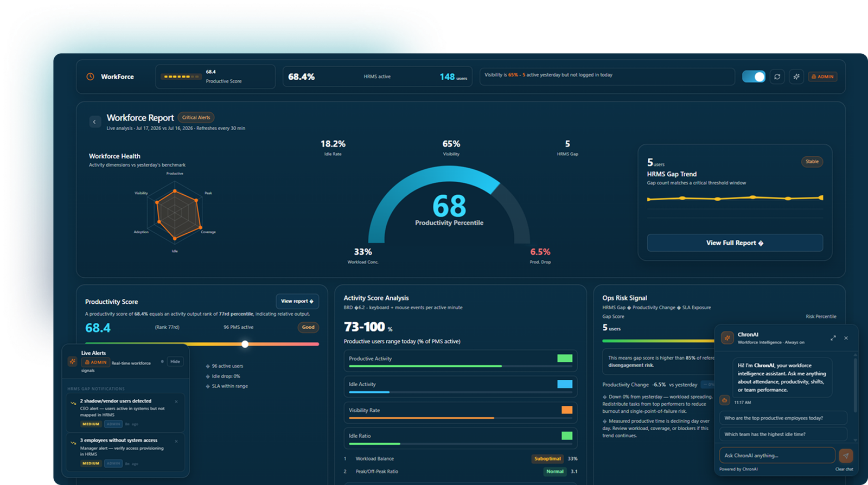The height and width of the screenshot is (485, 868).
Task: Click the productivity score slider handle
Action: point(245,344)
